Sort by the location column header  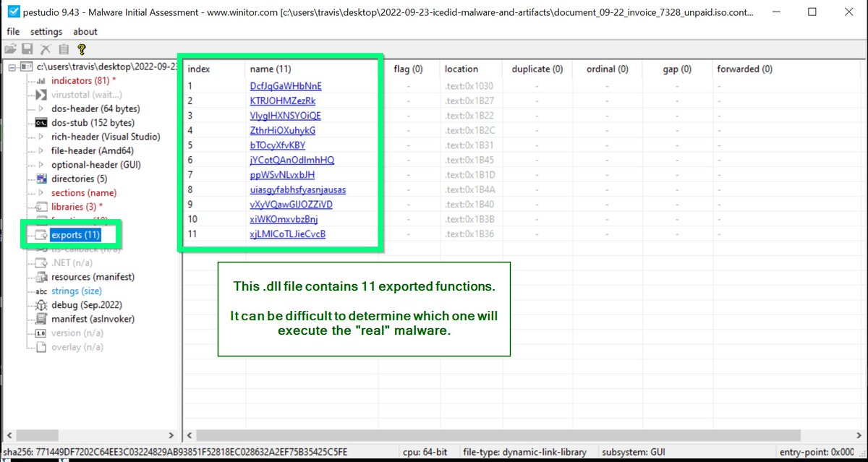[461, 69]
